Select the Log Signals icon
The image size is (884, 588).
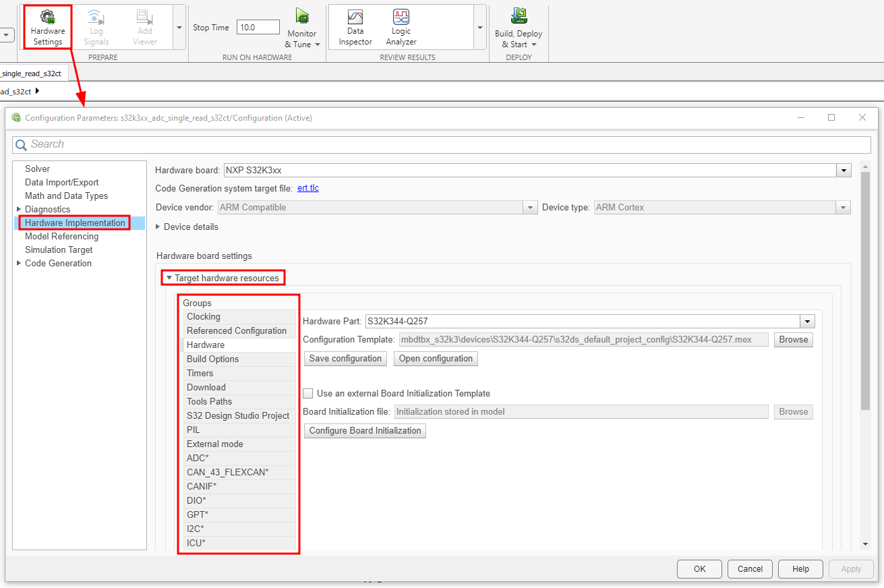[x=95, y=27]
